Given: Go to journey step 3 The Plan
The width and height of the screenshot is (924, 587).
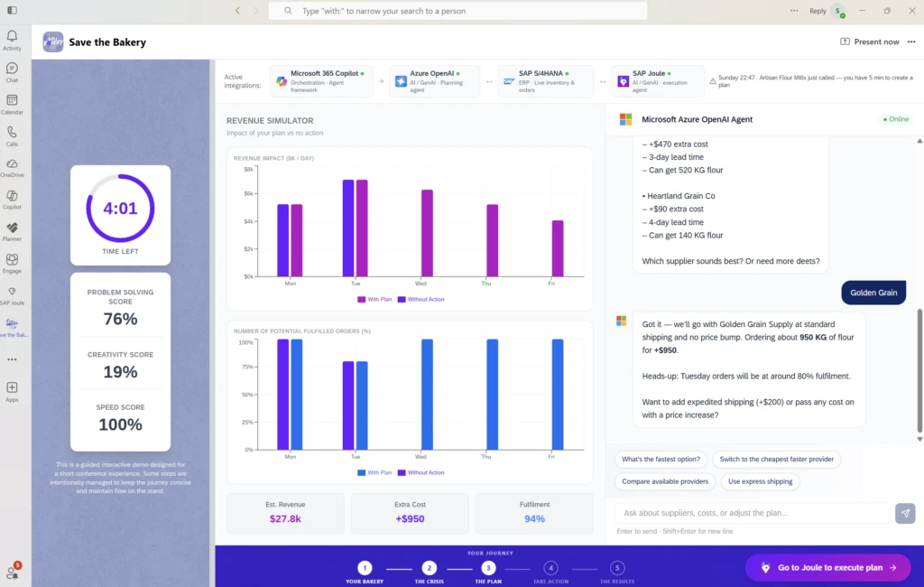Looking at the screenshot, I should 488,568.
